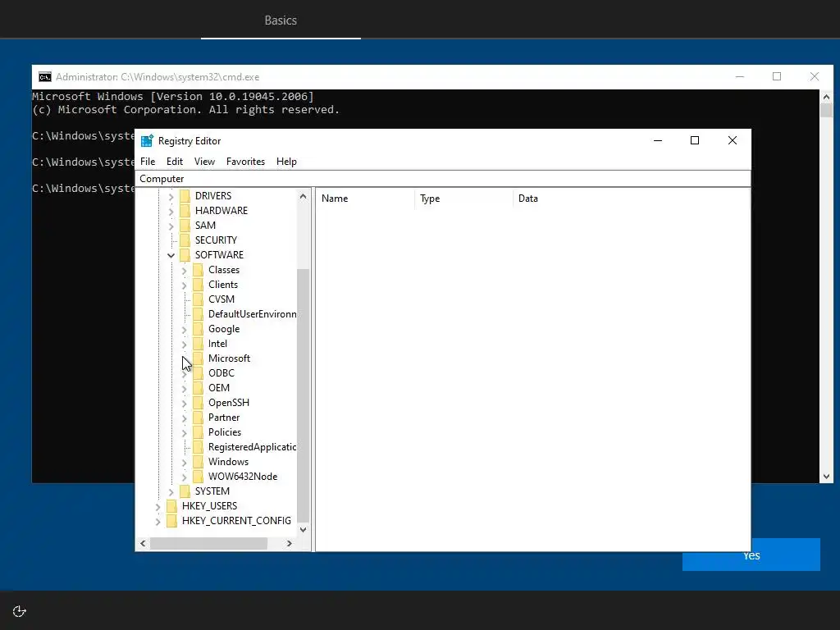Select the DRIVERS folder icon
840x630 pixels.
pos(185,195)
